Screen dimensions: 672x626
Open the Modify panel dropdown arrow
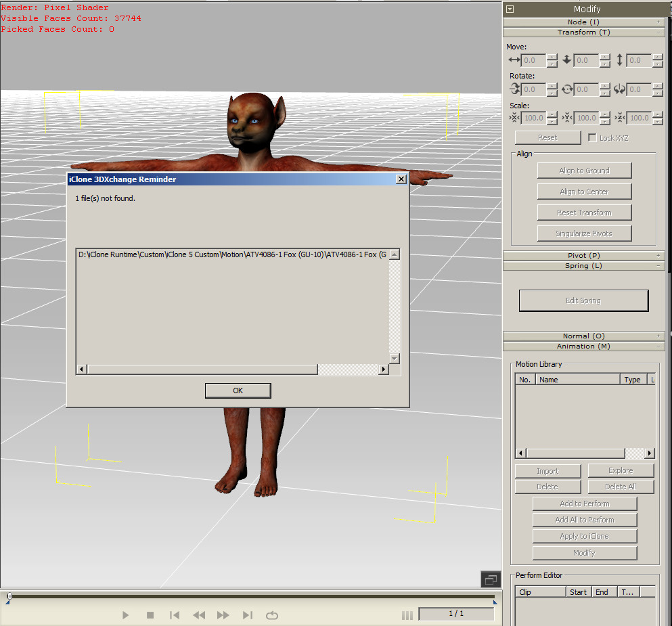(x=510, y=9)
